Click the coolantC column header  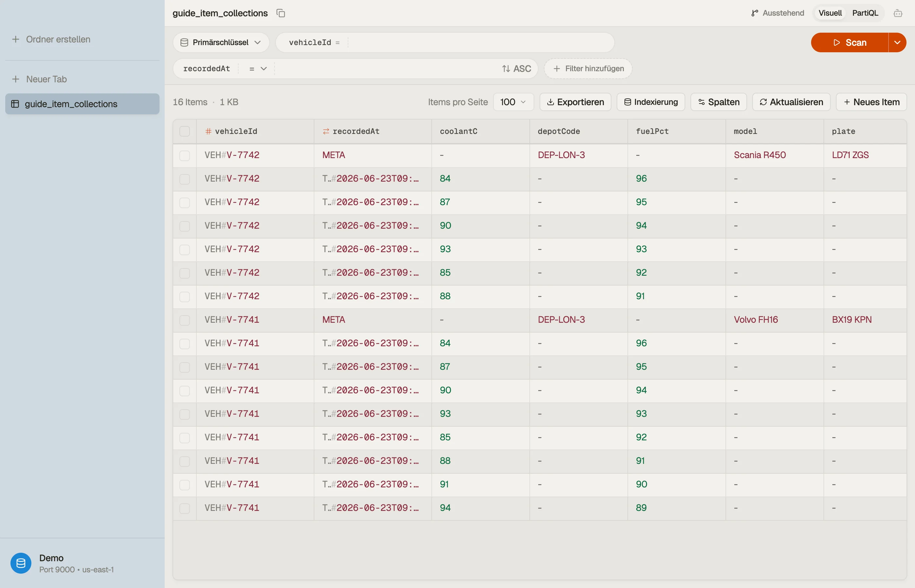(480, 131)
